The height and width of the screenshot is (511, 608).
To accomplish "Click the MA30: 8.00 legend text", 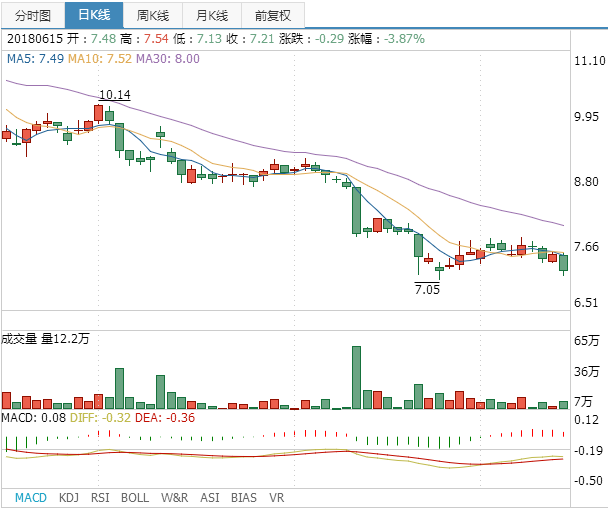I will [168, 59].
